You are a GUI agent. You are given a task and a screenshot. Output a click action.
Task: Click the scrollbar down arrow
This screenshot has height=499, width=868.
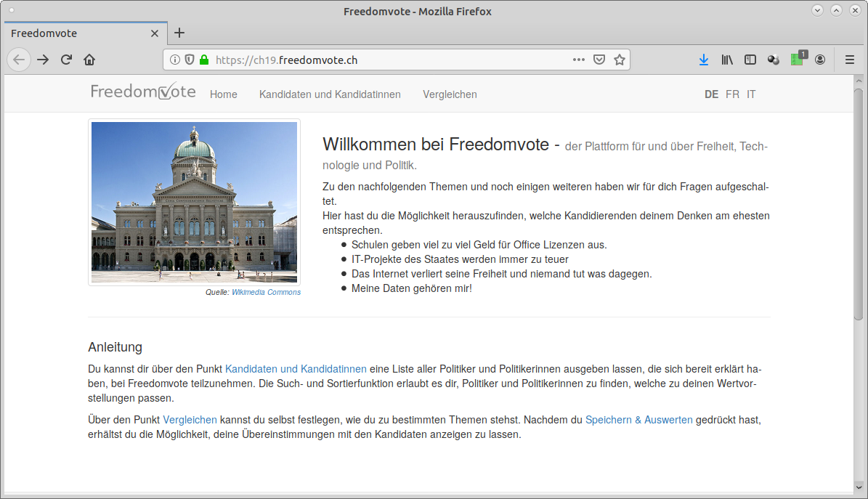[x=859, y=487]
